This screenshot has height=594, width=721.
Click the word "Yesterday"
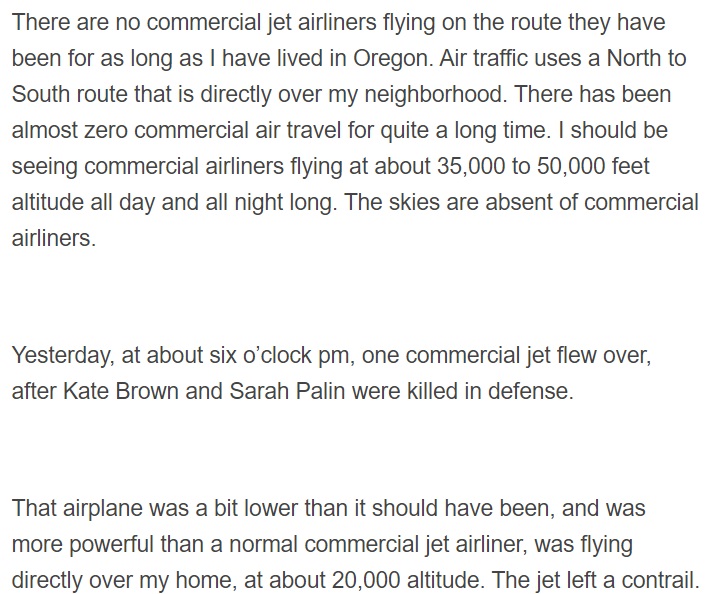point(60,355)
